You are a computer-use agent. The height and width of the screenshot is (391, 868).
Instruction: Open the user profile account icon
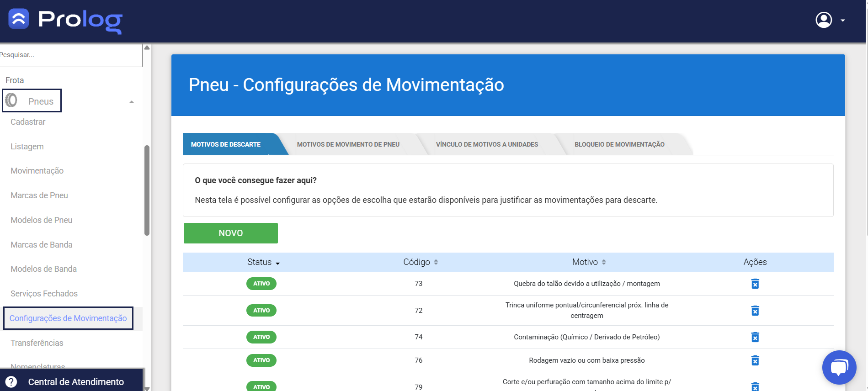point(824,20)
